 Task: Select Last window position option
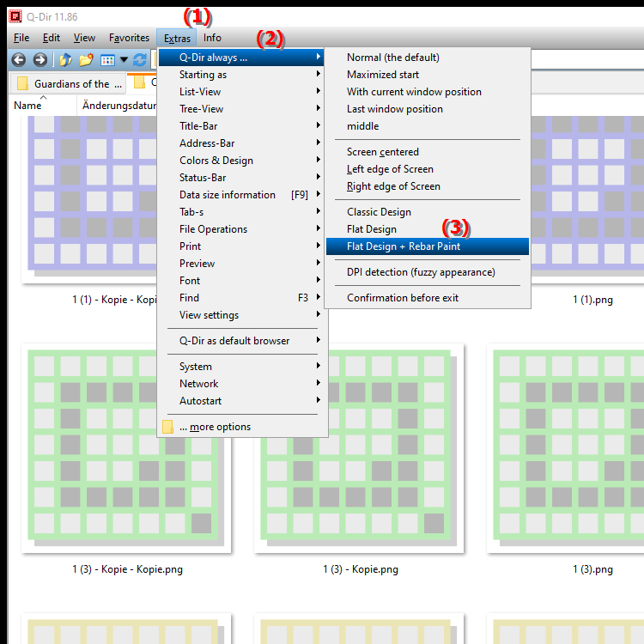coord(427,109)
